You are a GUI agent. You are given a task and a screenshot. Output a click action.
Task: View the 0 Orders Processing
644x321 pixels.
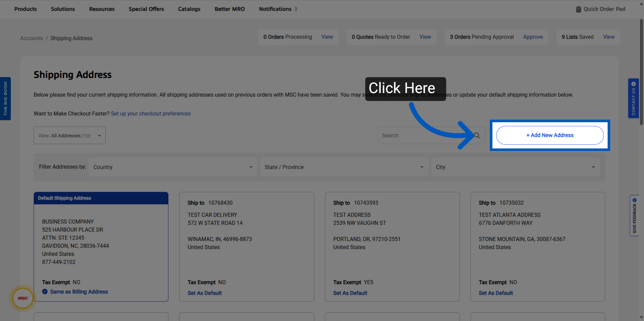coord(327,37)
